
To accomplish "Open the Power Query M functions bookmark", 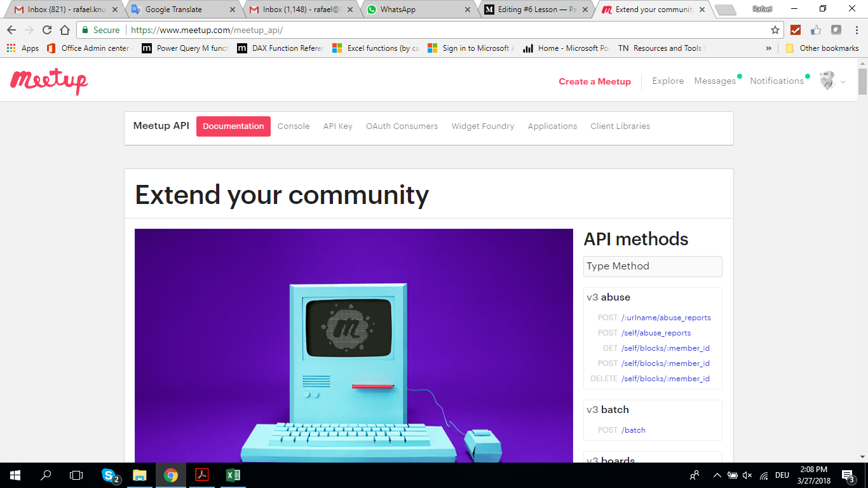I will click(x=185, y=48).
